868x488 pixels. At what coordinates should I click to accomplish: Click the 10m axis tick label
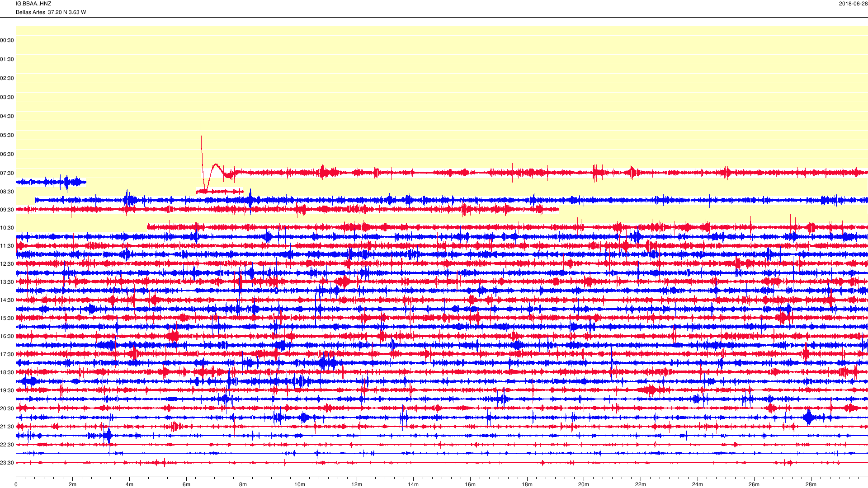[x=300, y=484]
